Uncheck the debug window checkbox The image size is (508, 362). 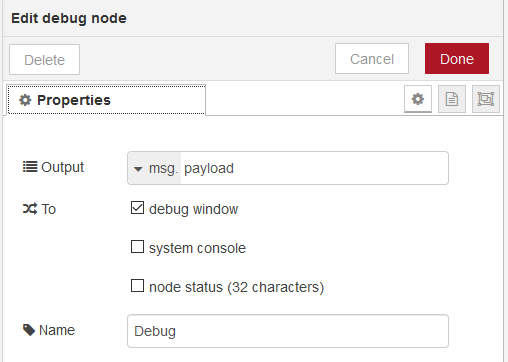(x=137, y=208)
